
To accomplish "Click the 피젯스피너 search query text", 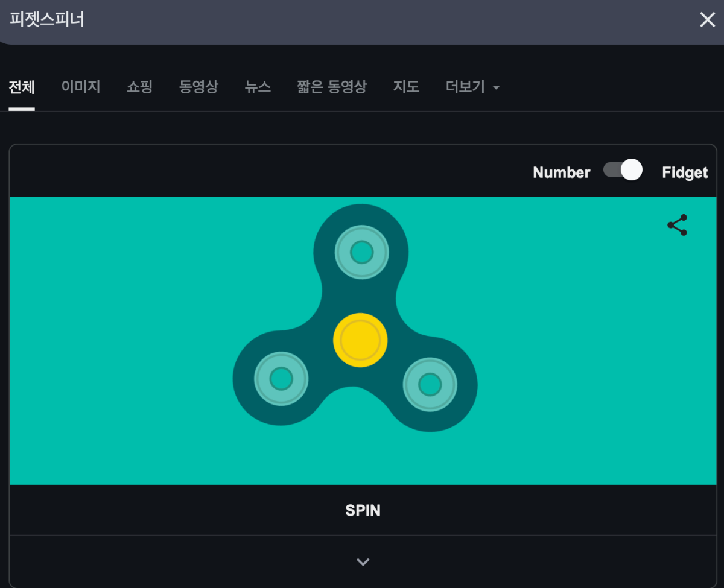I will [47, 20].
